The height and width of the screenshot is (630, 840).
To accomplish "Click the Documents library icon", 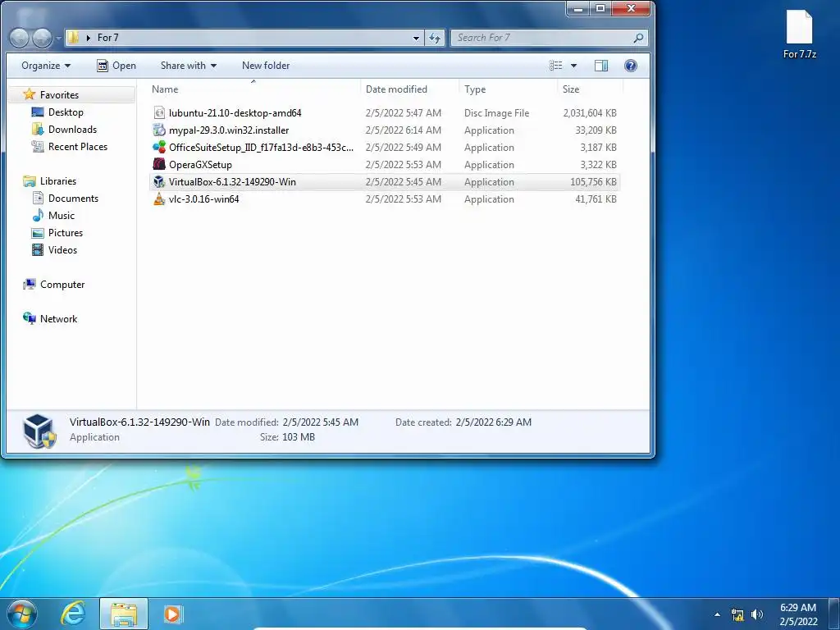I will click(38, 199).
